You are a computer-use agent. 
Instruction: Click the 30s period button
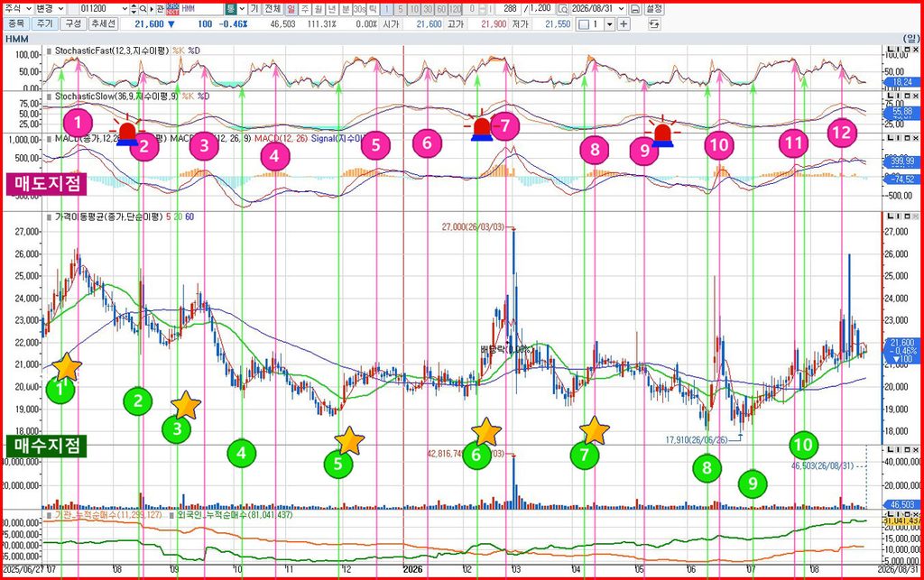tap(359, 9)
